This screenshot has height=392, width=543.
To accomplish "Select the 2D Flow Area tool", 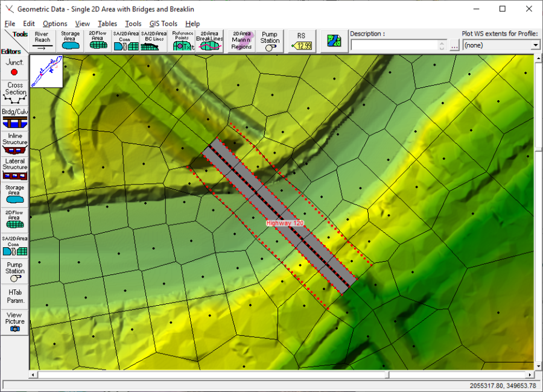I will pos(98,39).
